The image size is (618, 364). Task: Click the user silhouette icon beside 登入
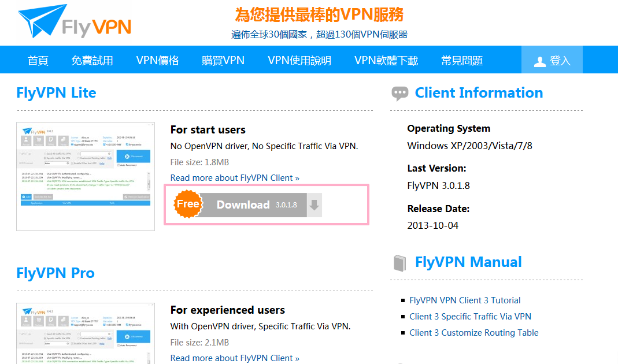point(539,61)
